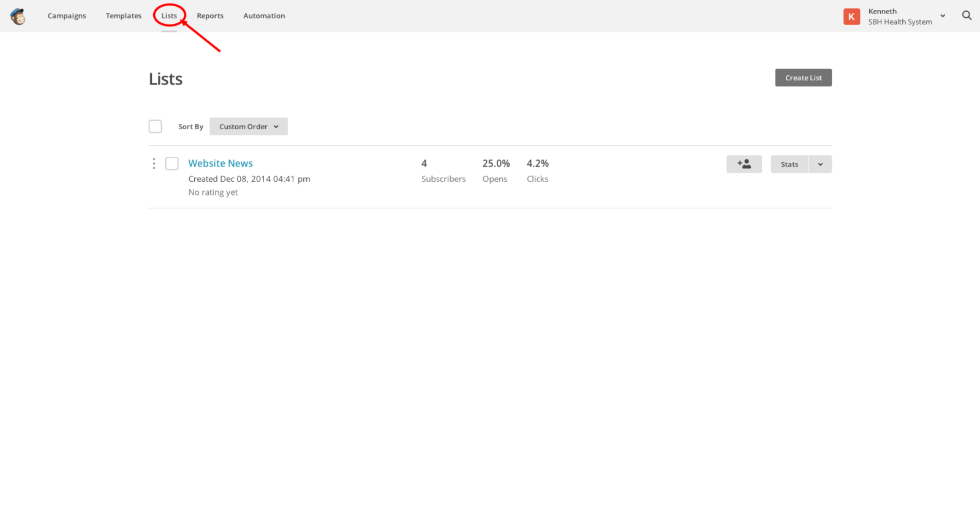The image size is (980, 525).
Task: Navigate to the Automation tab
Action: (x=264, y=16)
